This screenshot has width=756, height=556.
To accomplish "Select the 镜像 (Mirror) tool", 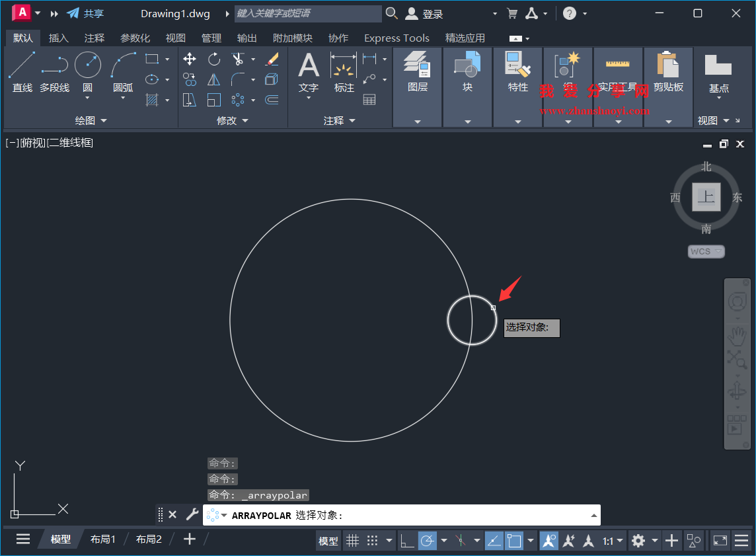I will (214, 79).
